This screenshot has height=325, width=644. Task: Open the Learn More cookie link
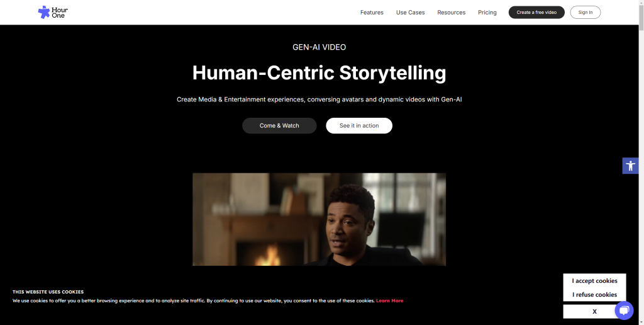pos(389,300)
